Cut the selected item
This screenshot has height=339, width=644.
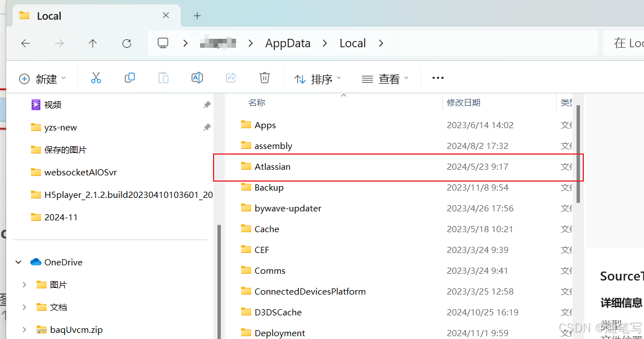click(x=96, y=78)
